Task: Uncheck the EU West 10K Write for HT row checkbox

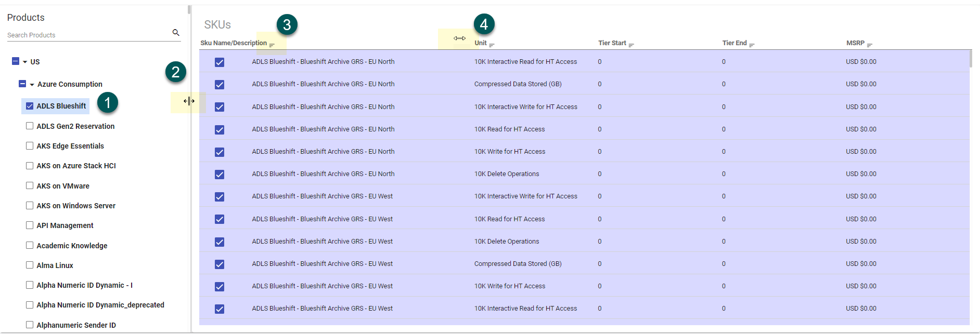Action: (220, 287)
